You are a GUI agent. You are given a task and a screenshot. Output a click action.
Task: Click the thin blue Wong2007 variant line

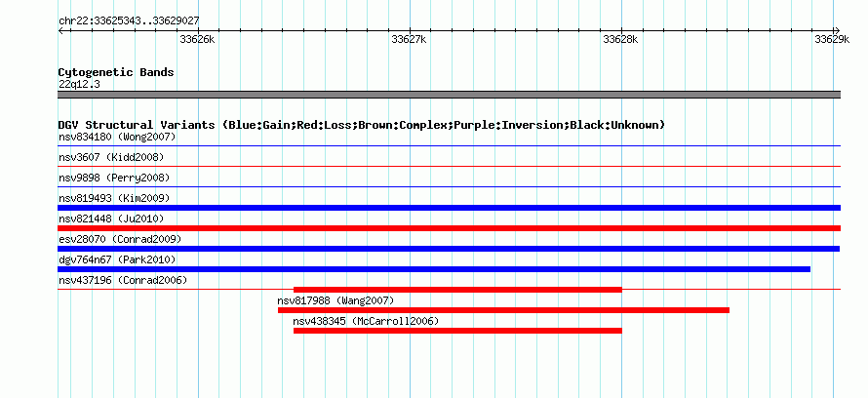(449, 146)
